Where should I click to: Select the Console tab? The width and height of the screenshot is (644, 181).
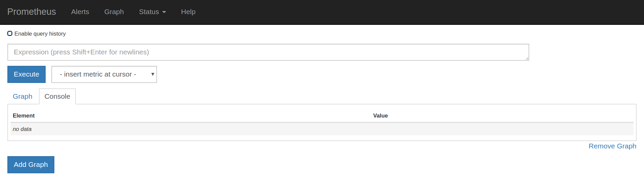(x=57, y=96)
